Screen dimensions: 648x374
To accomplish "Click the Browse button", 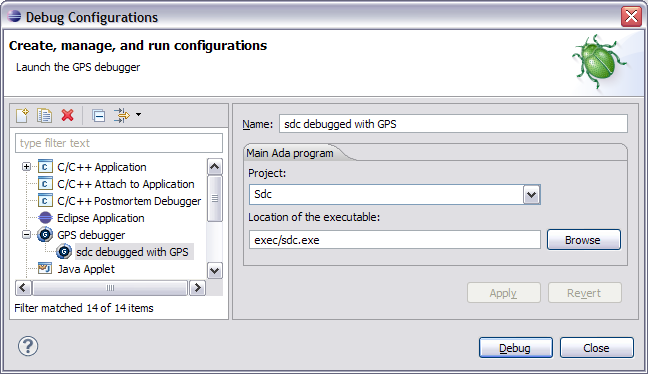I will (584, 240).
